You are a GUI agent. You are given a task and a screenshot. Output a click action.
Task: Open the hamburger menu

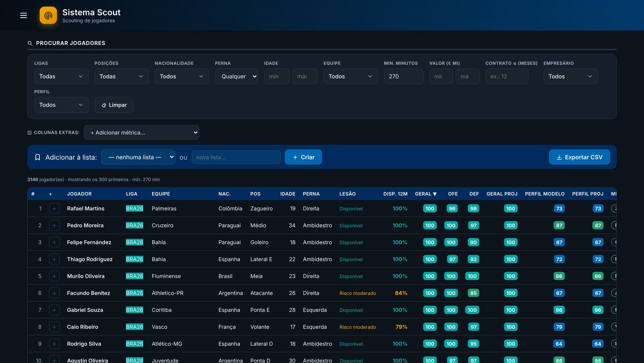click(x=24, y=15)
